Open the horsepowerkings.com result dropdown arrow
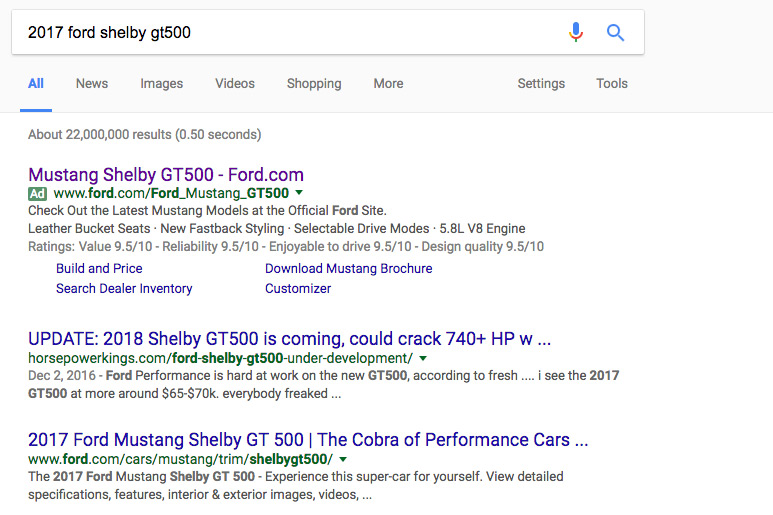This screenshot has width=773, height=515. click(x=423, y=358)
